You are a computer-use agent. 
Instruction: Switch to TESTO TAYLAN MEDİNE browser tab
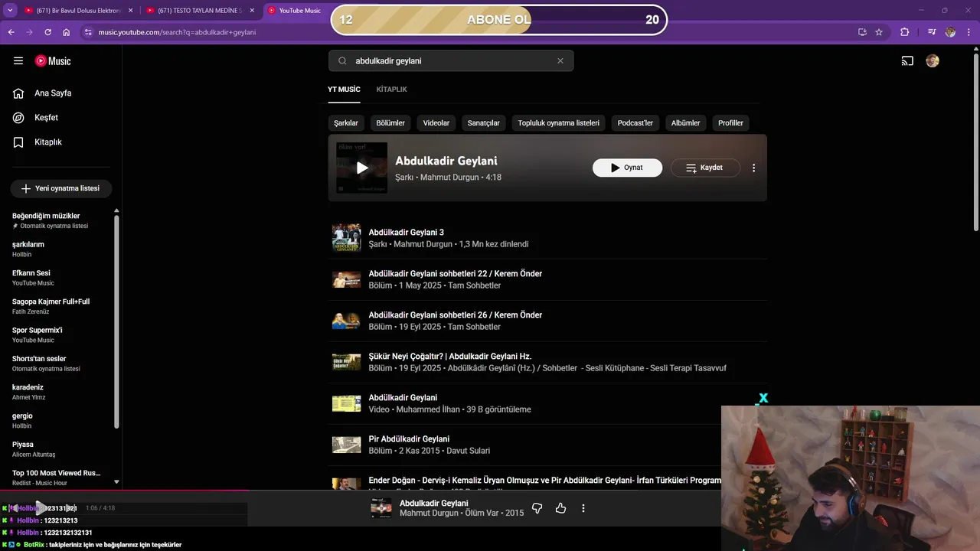(201, 11)
